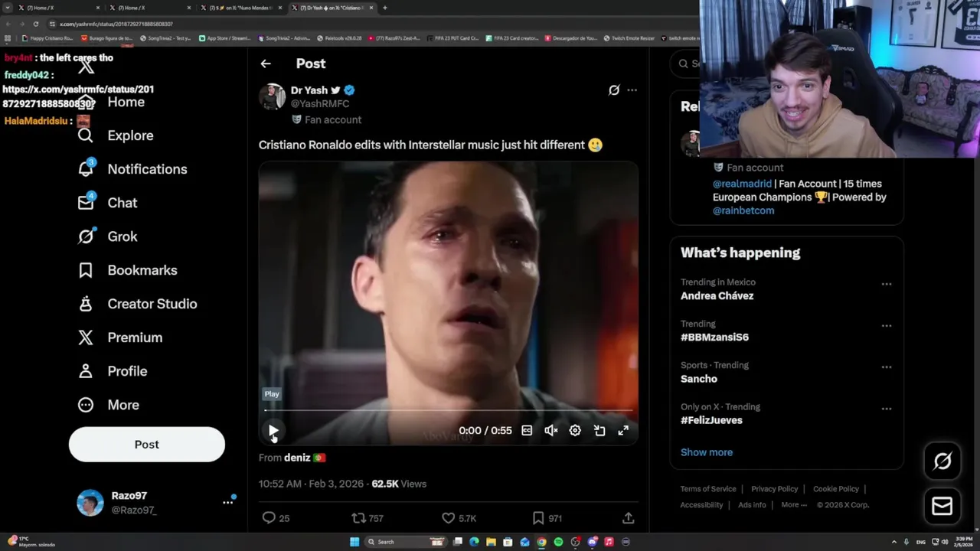Screen dimensions: 980x551
Task: Open the Profile page icon
Action: pyautogui.click(x=86, y=371)
